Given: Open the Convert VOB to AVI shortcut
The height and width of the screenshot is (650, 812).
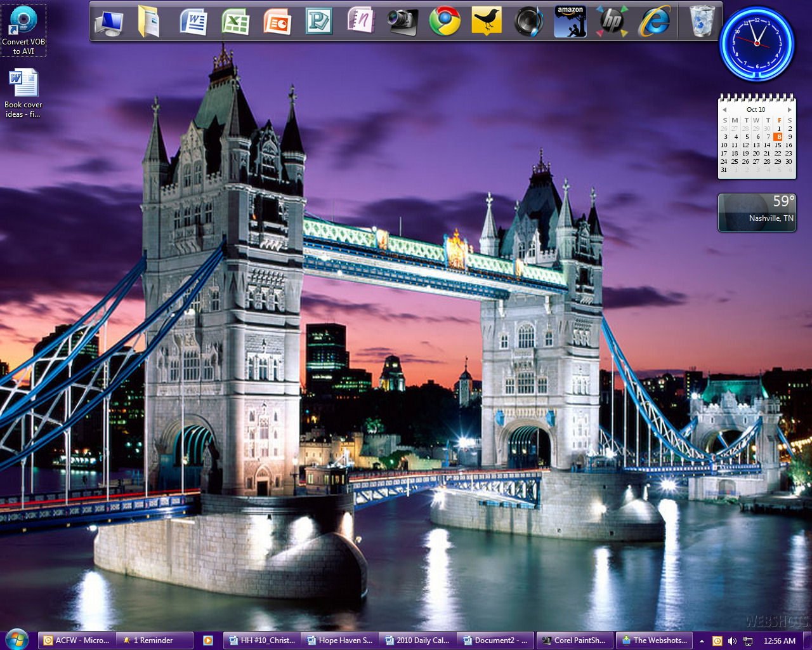Looking at the screenshot, I should 23,30.
